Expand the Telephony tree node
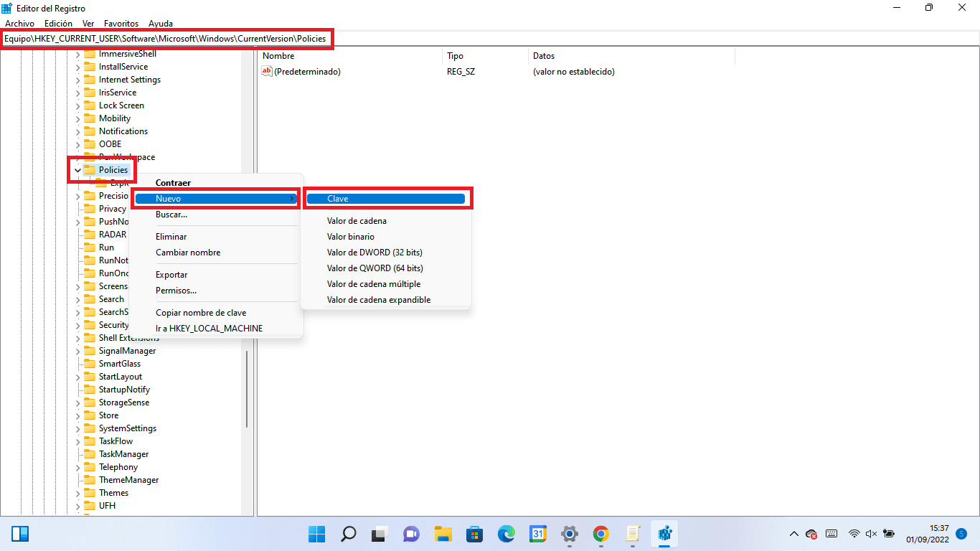The width and height of the screenshot is (980, 551). [x=77, y=467]
